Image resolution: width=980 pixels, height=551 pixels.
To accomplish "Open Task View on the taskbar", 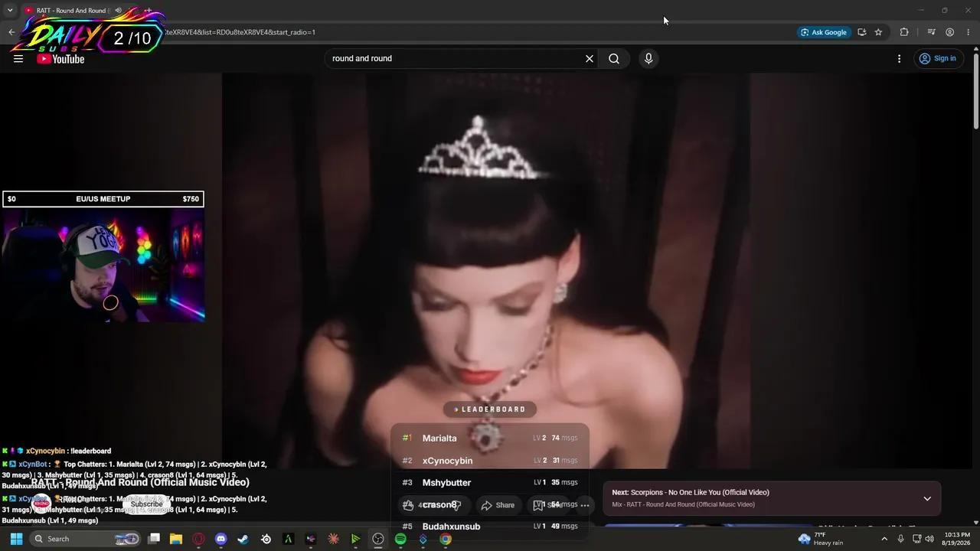I will 154,539.
